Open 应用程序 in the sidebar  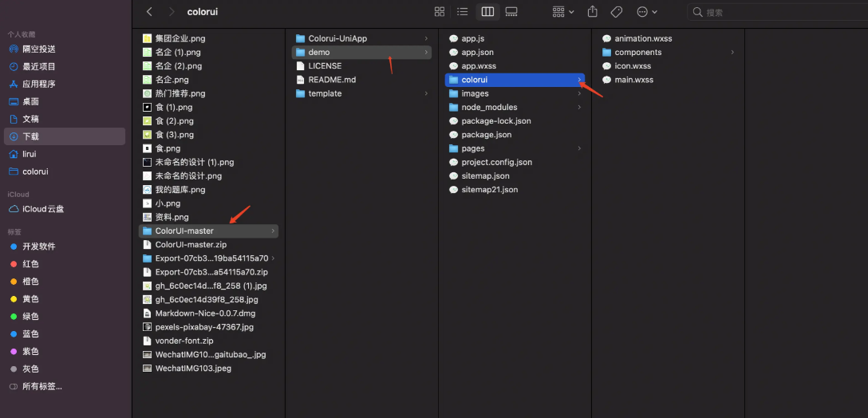(65, 84)
